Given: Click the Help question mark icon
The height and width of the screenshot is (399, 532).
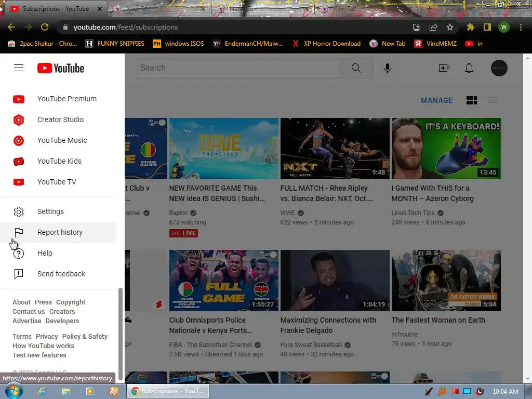Looking at the screenshot, I should tap(19, 253).
